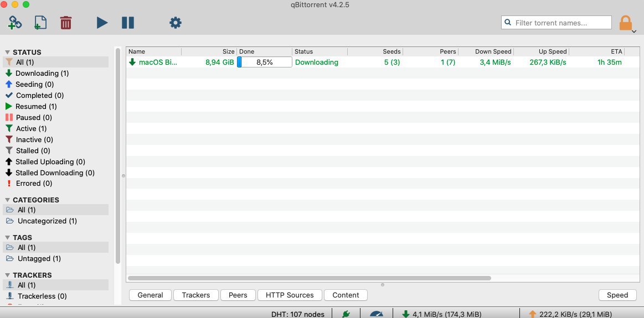The image size is (644, 318).
Task: Click the sidebar vertical scrollbar
Action: 118,156
